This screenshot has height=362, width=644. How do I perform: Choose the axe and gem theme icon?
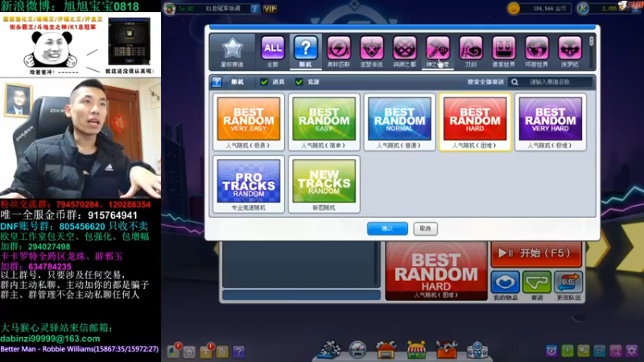click(x=438, y=51)
